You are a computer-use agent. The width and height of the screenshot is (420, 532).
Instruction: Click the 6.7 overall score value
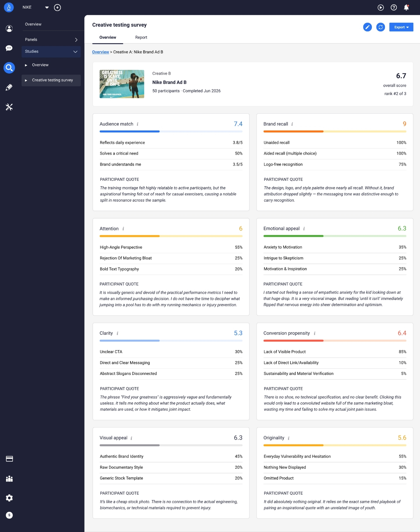pos(401,76)
